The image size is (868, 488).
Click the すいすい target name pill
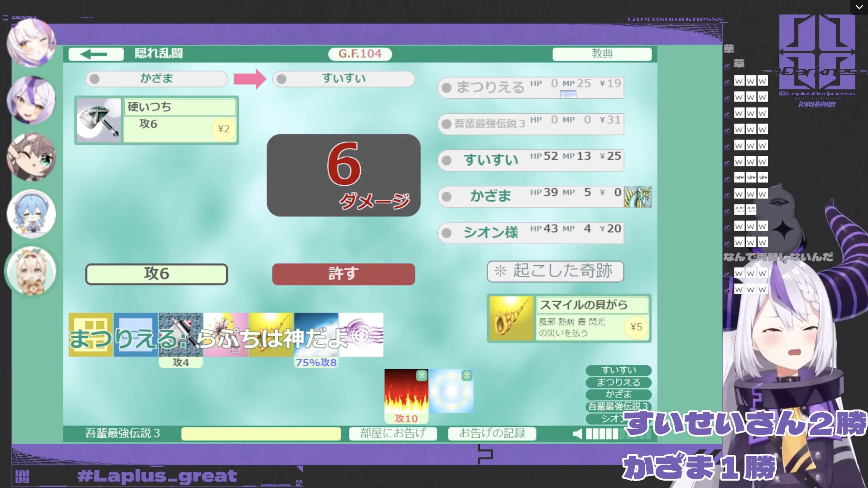pyautogui.click(x=343, y=79)
